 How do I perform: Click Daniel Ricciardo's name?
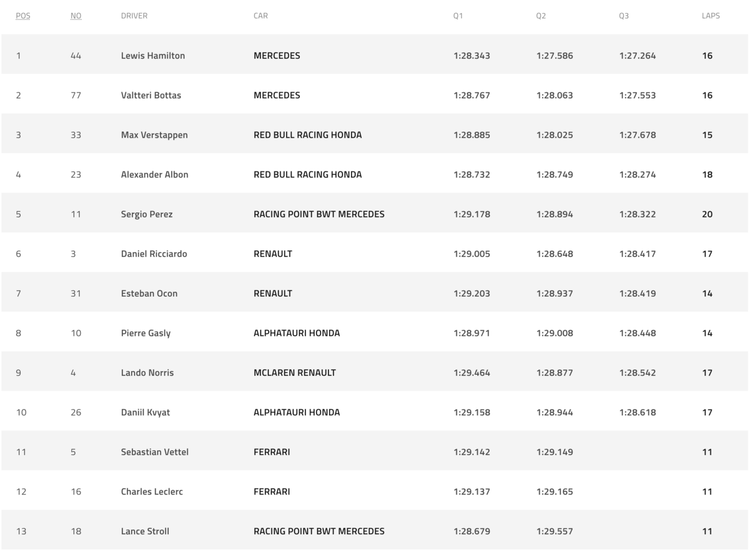[x=154, y=254]
